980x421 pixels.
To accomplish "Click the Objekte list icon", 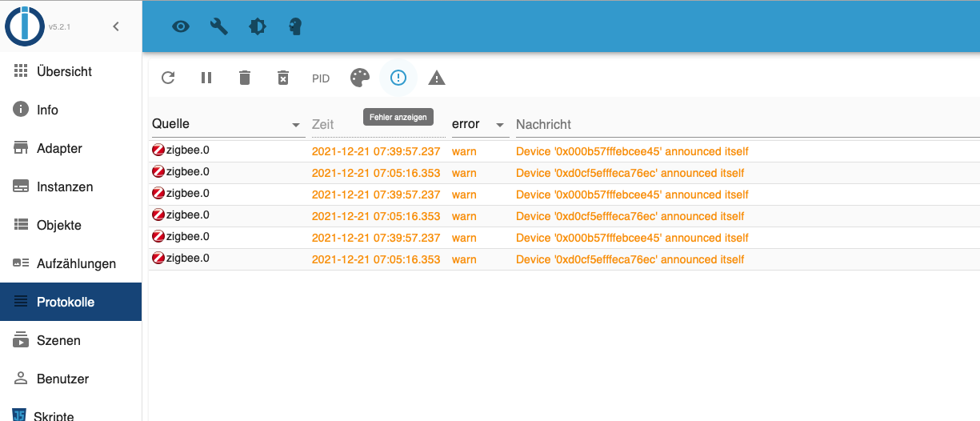I will click(21, 225).
